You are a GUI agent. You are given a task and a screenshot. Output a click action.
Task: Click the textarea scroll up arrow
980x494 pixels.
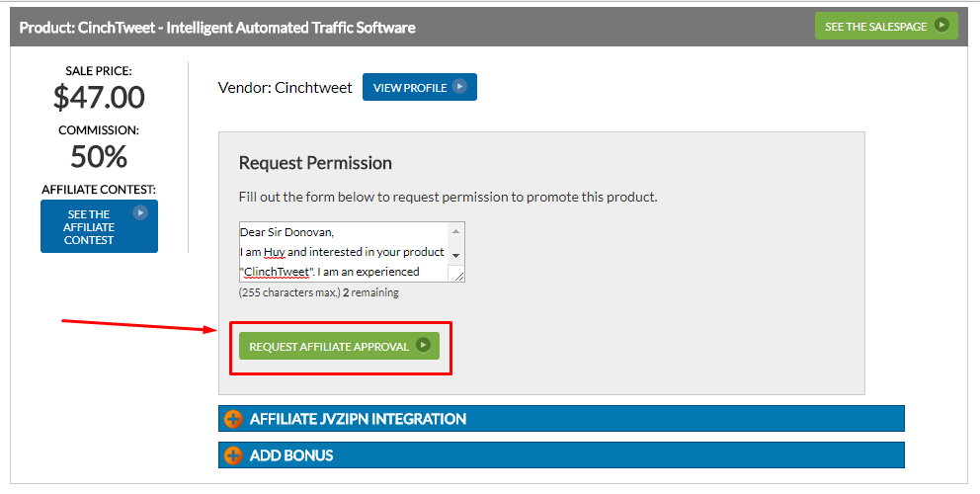[456, 231]
